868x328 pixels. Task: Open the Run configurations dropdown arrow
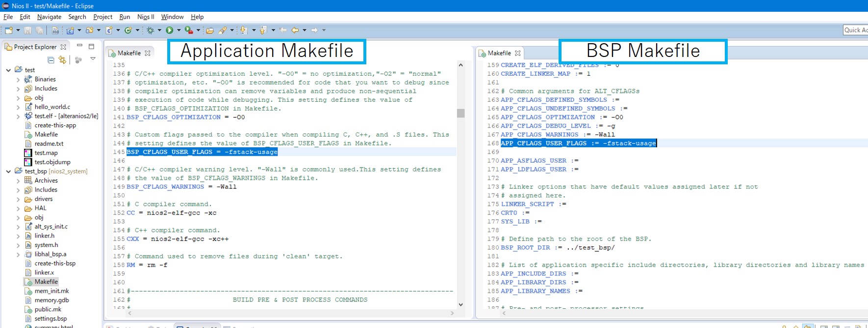tap(179, 30)
